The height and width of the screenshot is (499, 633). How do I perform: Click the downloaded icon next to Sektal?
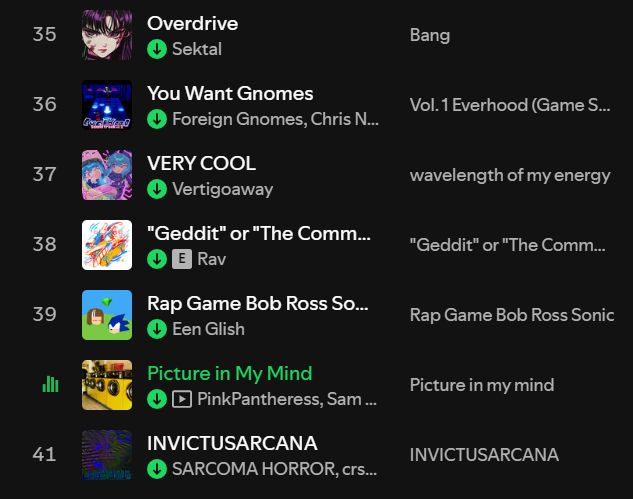point(157,49)
